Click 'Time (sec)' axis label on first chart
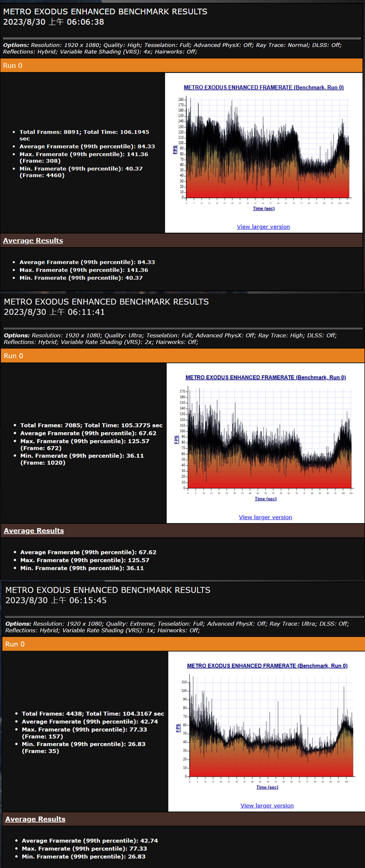Image resolution: width=365 pixels, height=868 pixels. pyautogui.click(x=264, y=209)
